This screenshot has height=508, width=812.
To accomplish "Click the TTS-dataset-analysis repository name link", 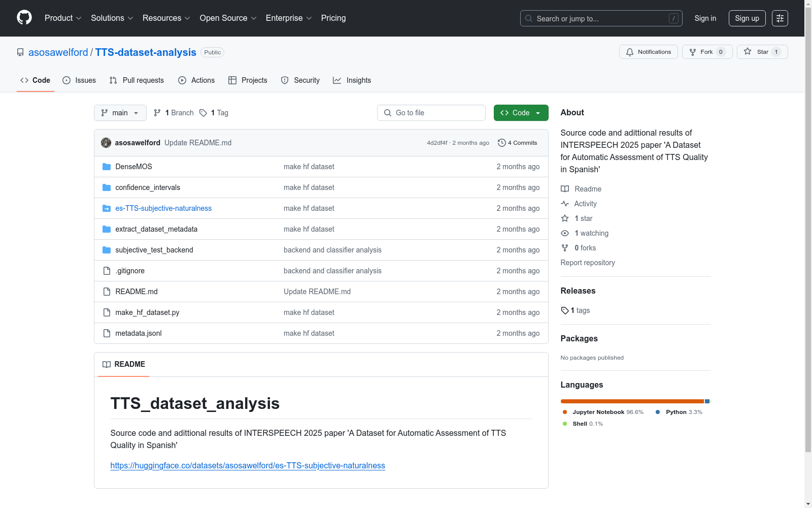I will pos(146,52).
